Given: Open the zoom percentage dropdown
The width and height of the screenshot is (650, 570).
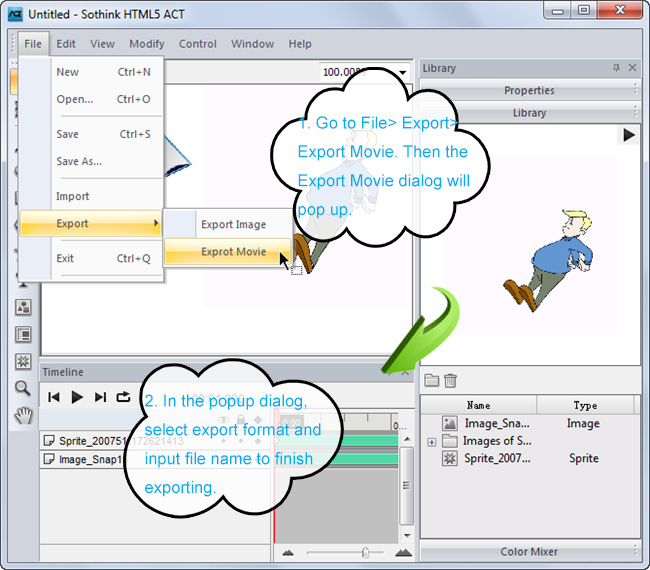Looking at the screenshot, I should [402, 73].
